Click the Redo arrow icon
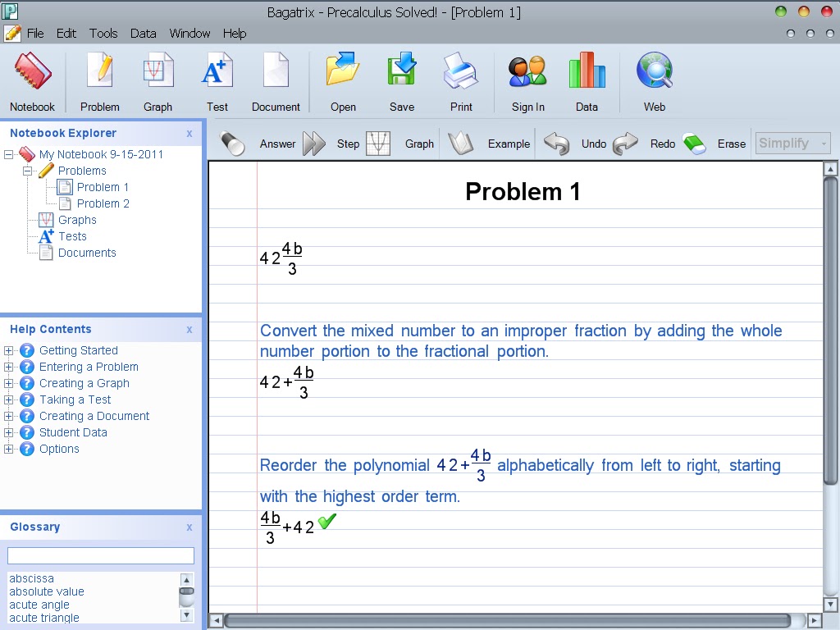Image resolution: width=840 pixels, height=630 pixels. 625,144
